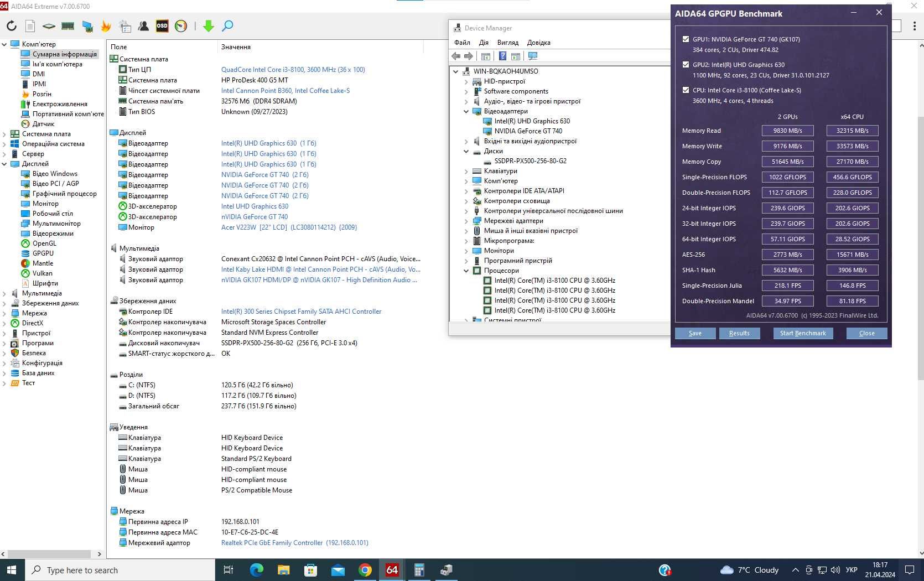Click the help icon in Device Manager toolbar
924x581 pixels.
tap(502, 56)
